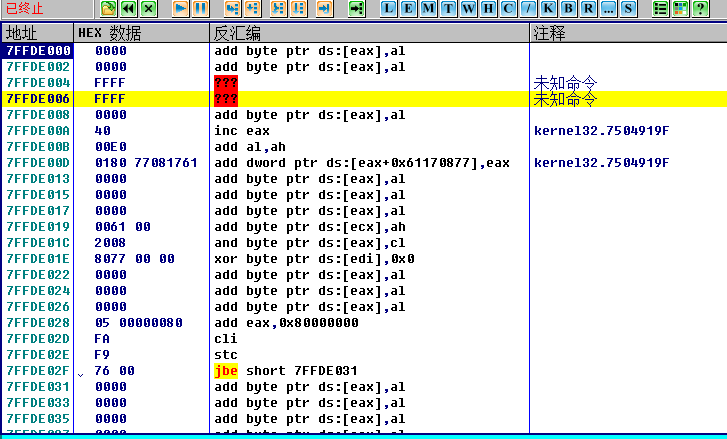
Task: Click the 已终止 status label
Action: (x=24, y=8)
